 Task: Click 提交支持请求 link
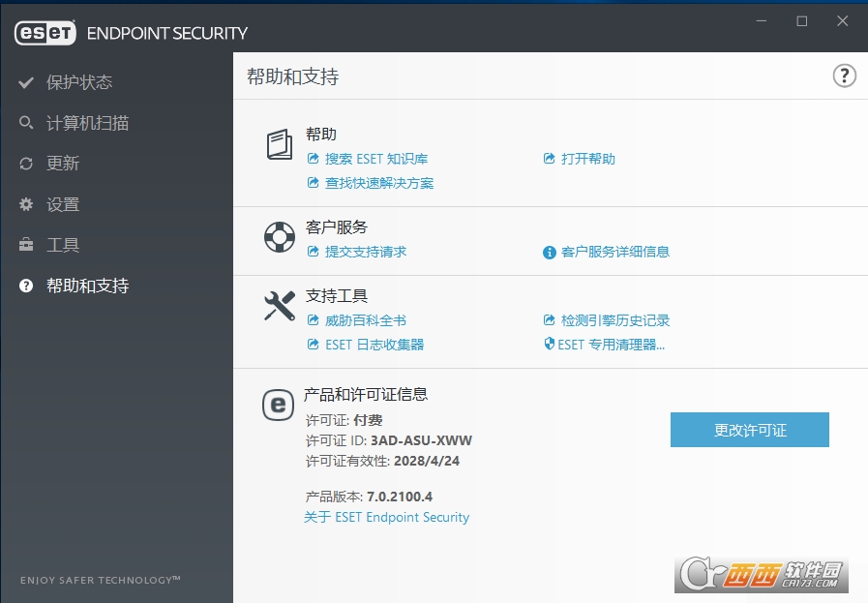[x=366, y=252]
